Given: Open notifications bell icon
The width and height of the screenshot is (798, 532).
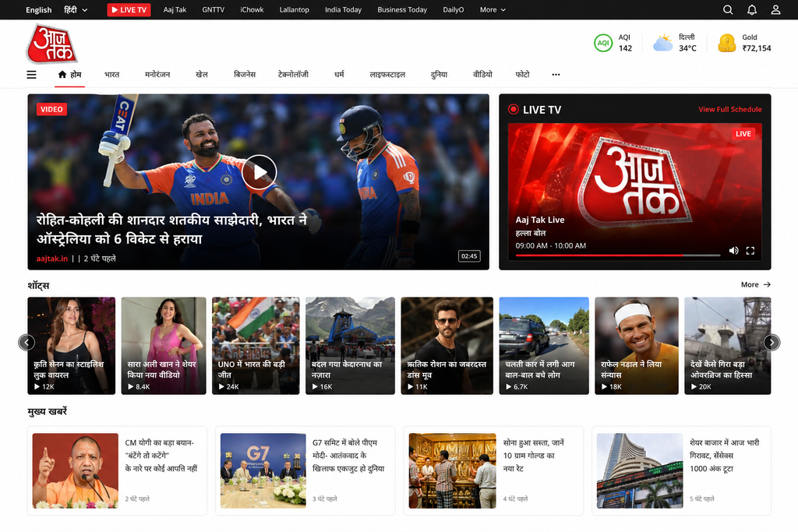Looking at the screenshot, I should click(x=752, y=9).
